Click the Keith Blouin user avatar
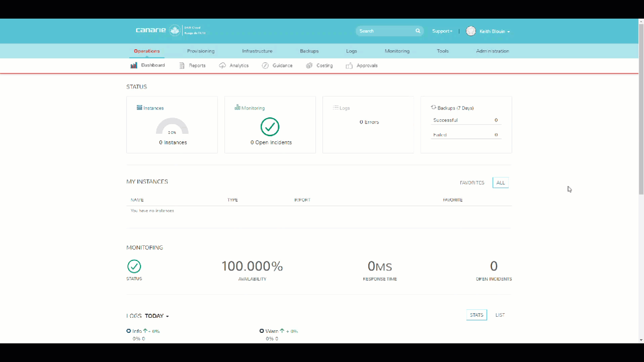Viewport: 644px width, 362px height. (x=471, y=31)
